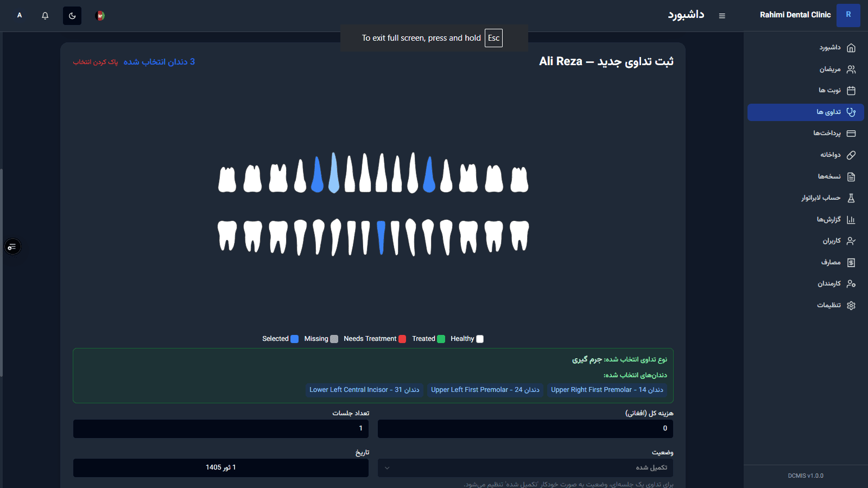868x488 pixels.
Task: Click the تاریخ date field
Action: 221,468
